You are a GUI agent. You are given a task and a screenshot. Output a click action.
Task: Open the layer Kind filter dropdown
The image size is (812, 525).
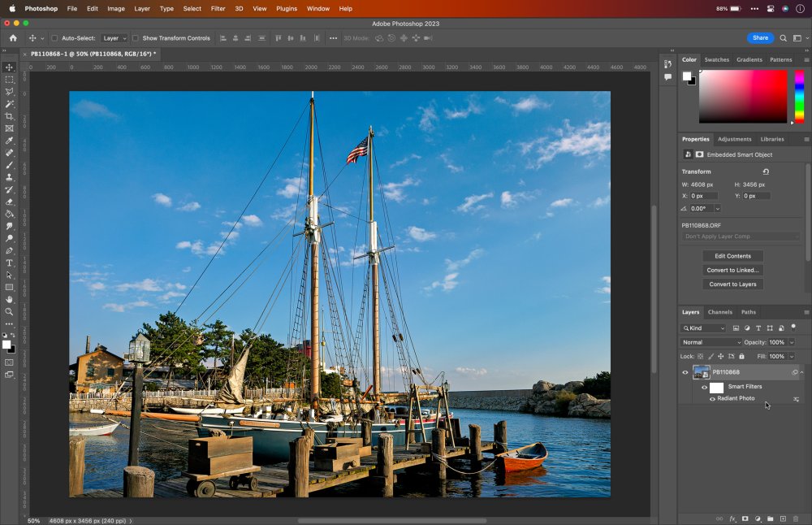(x=703, y=328)
